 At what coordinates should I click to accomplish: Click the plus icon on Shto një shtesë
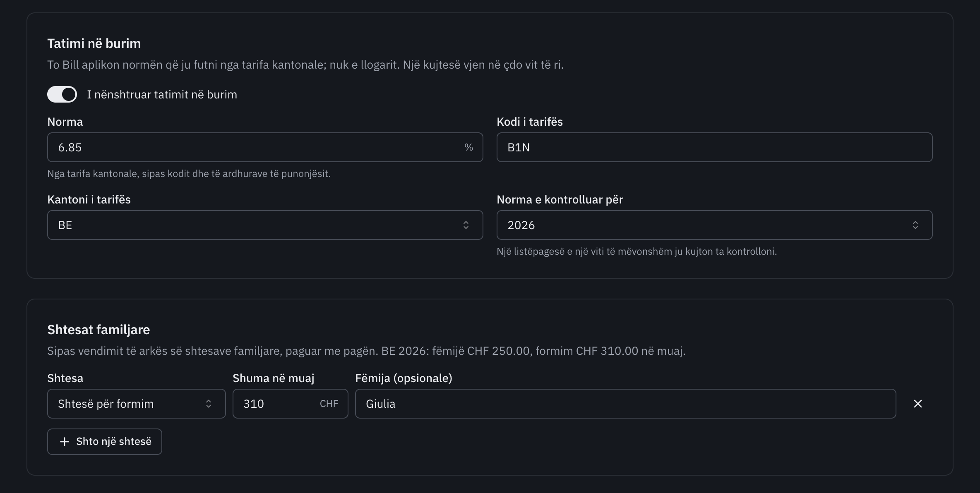[65, 442]
